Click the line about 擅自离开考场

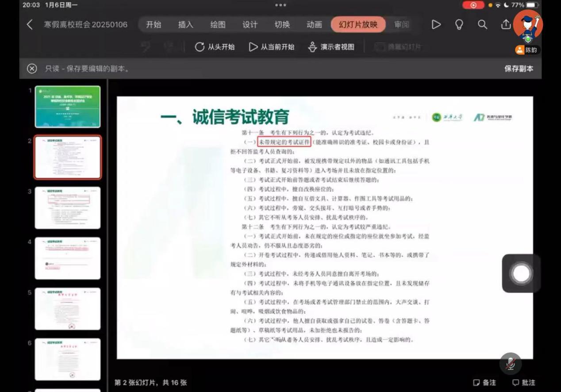[311, 274]
